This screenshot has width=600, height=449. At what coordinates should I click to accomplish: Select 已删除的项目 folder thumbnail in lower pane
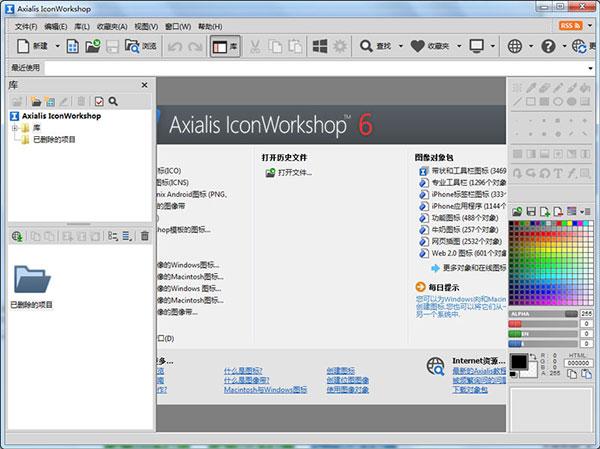pos(32,287)
